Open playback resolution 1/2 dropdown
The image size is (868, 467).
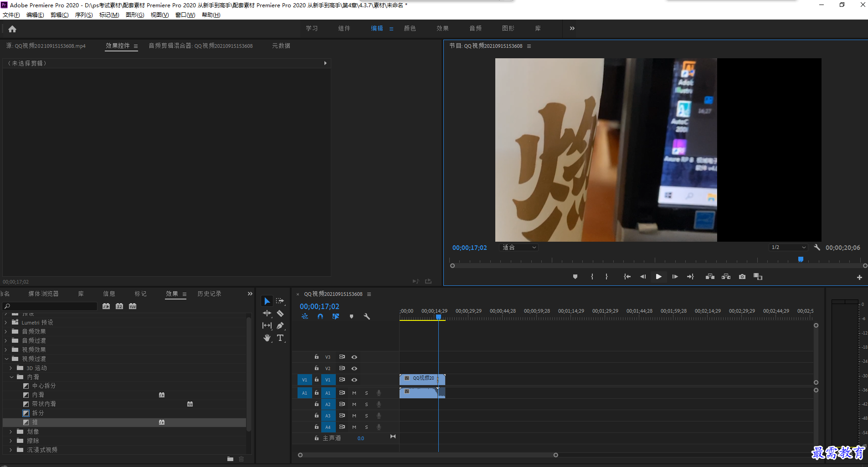coord(788,248)
